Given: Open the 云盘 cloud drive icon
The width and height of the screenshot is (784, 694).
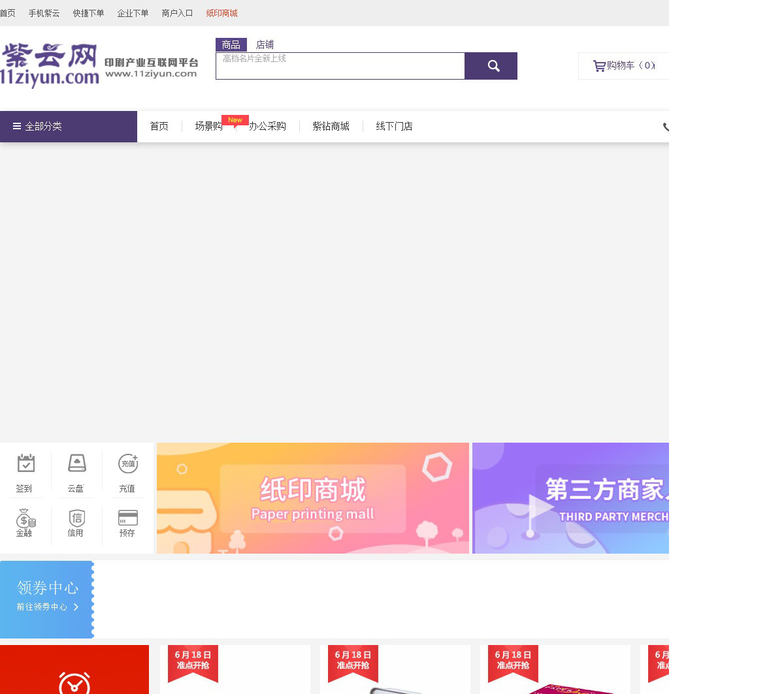Looking at the screenshot, I should (x=76, y=464).
